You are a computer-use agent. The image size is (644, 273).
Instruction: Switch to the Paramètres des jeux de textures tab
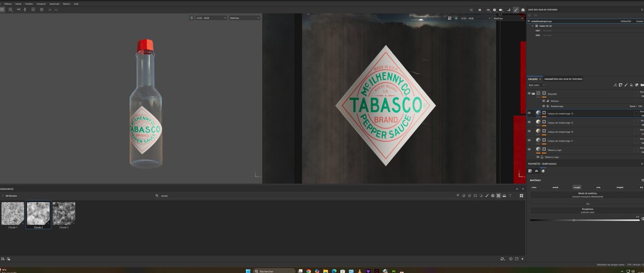pos(563,79)
